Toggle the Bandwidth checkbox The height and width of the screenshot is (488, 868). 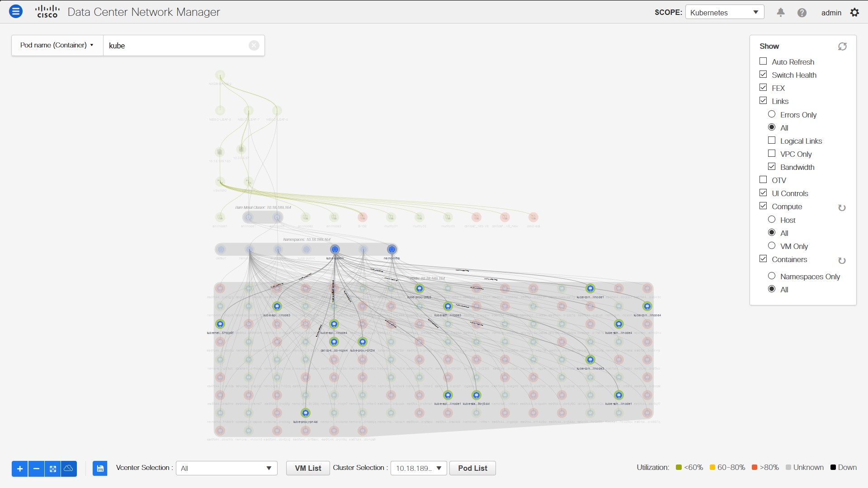(x=772, y=167)
